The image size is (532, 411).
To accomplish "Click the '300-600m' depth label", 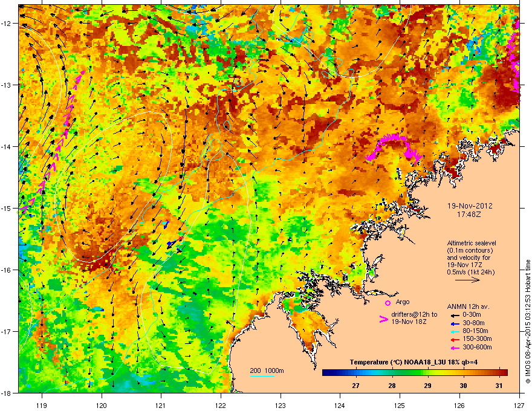I will point(477,348).
